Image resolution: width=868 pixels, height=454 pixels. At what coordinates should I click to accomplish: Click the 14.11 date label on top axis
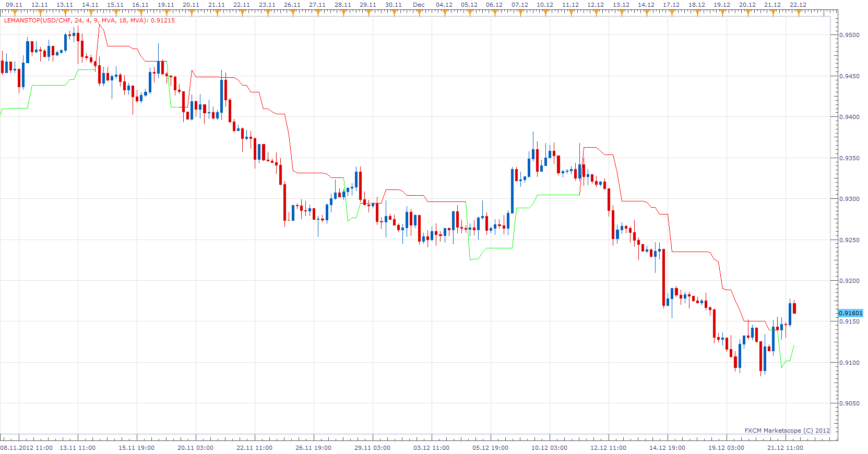[x=90, y=5]
